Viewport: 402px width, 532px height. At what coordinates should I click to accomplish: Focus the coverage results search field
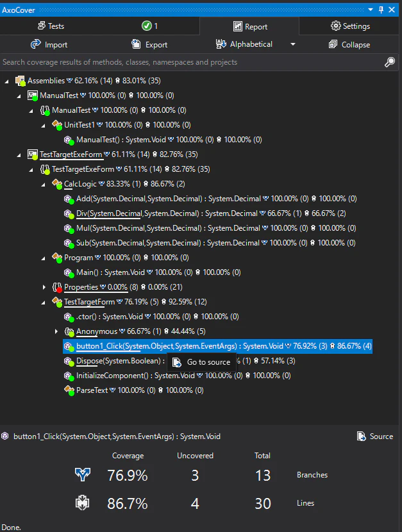click(x=192, y=62)
